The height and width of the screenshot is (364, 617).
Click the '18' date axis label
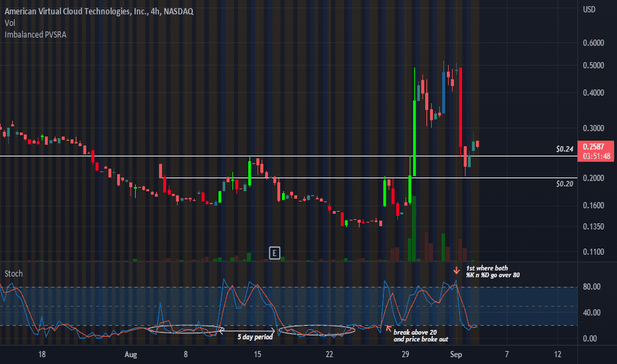coord(42,354)
